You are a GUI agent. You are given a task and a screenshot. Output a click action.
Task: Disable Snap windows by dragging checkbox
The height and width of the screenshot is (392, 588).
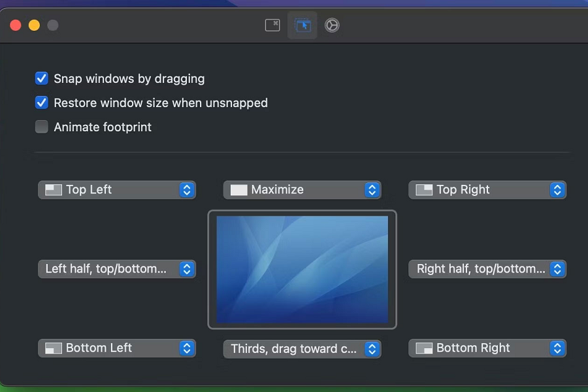point(42,79)
